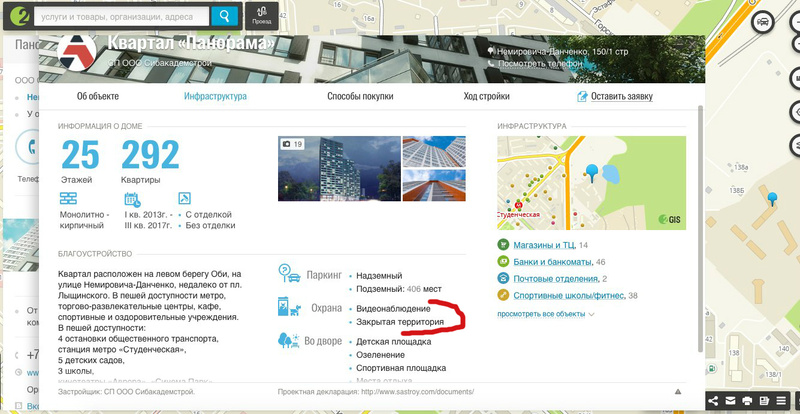Click the address Немировича-Данченко, 150/1 стр

pyautogui.click(x=562, y=52)
